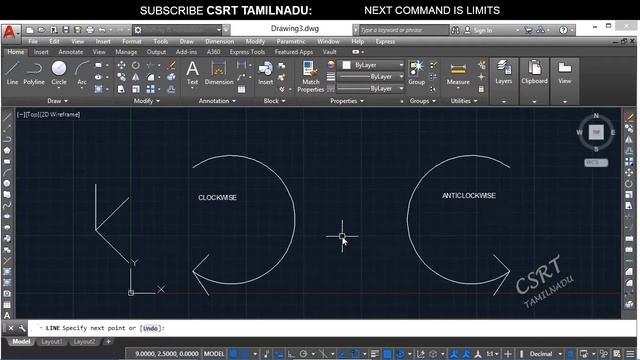Switch to the Layout1 tab
This screenshot has height=360, width=640.
tap(51, 342)
